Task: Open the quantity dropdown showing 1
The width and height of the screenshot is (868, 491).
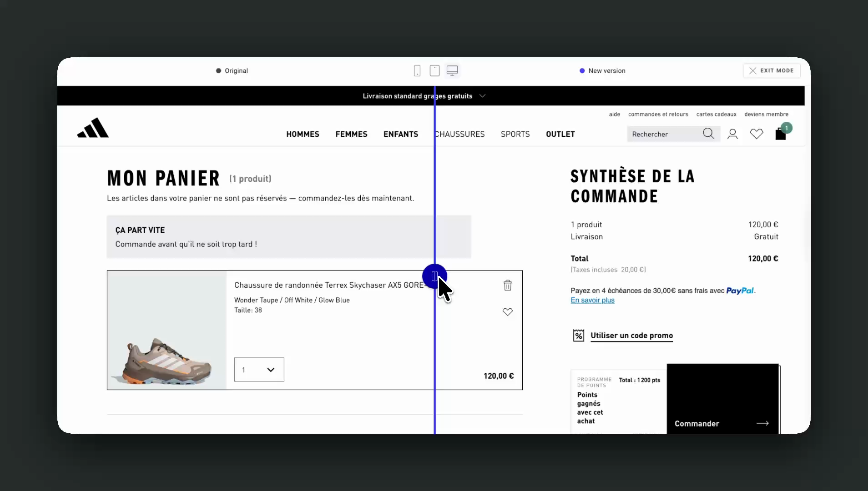Action: [x=259, y=370]
